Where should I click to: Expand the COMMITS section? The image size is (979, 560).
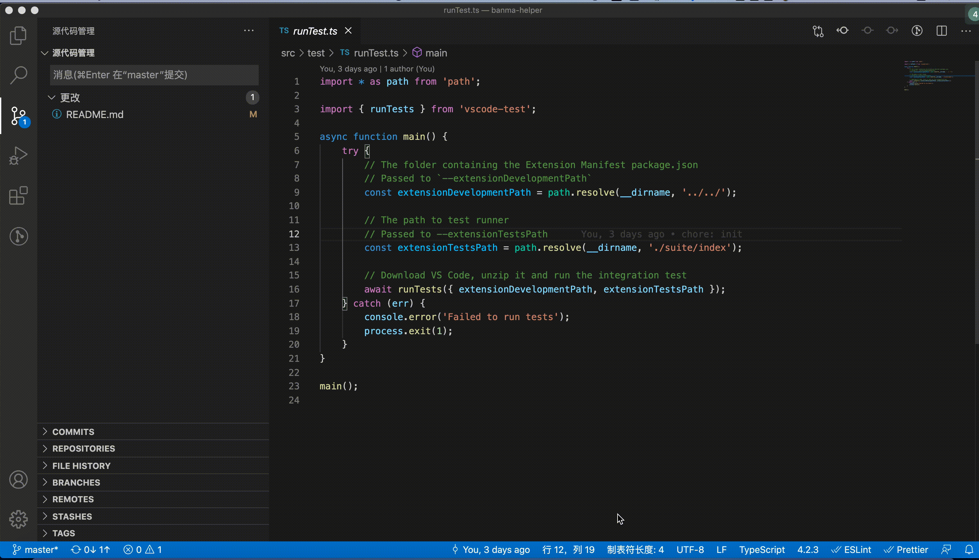pyautogui.click(x=153, y=431)
